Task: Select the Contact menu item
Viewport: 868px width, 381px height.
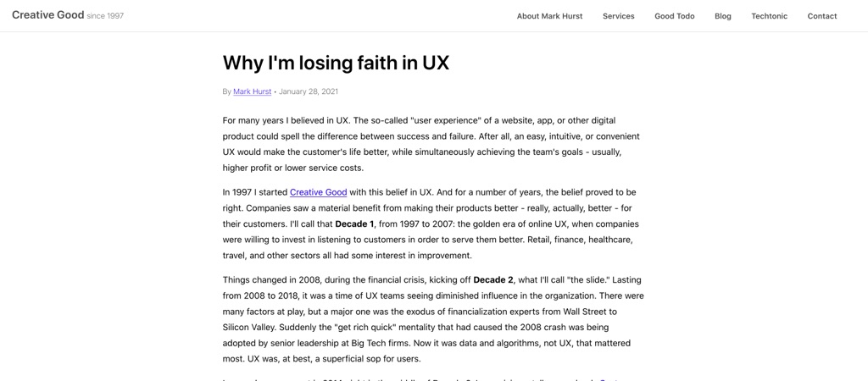Action: (x=821, y=16)
